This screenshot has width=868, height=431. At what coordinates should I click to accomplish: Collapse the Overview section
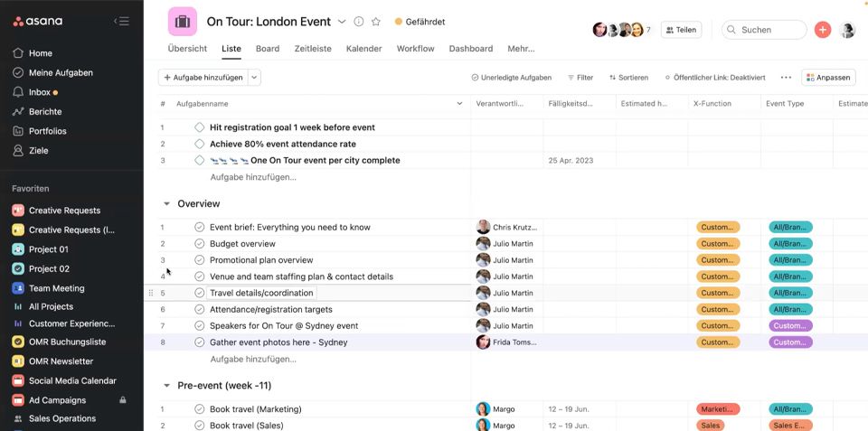coord(166,204)
